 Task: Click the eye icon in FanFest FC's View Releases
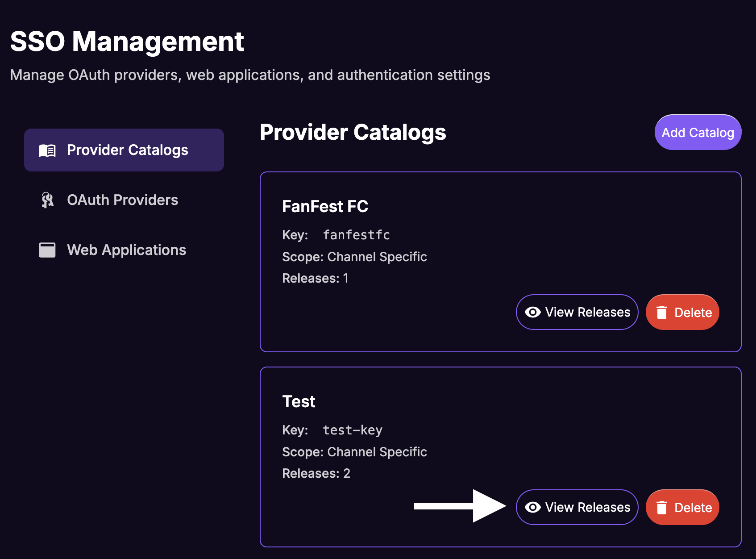pos(533,312)
